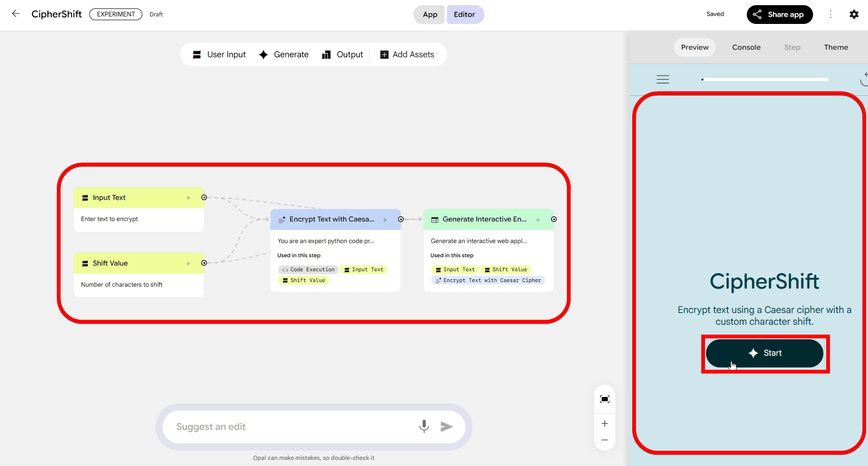Run the Shift Value node play arrow
Screen dimensions: 868x466
189,263
